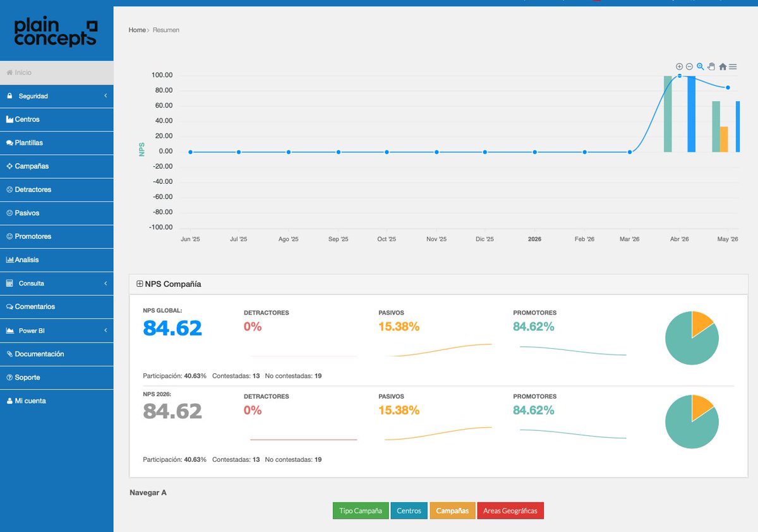The height and width of the screenshot is (532, 758).
Task: Click the orange Campañas button under Navegar A
Action: (452, 511)
